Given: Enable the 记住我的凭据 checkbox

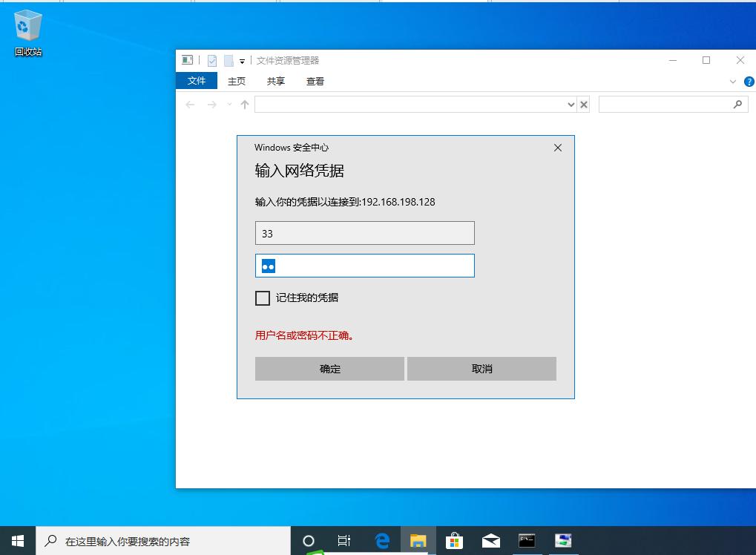Looking at the screenshot, I should click(263, 298).
